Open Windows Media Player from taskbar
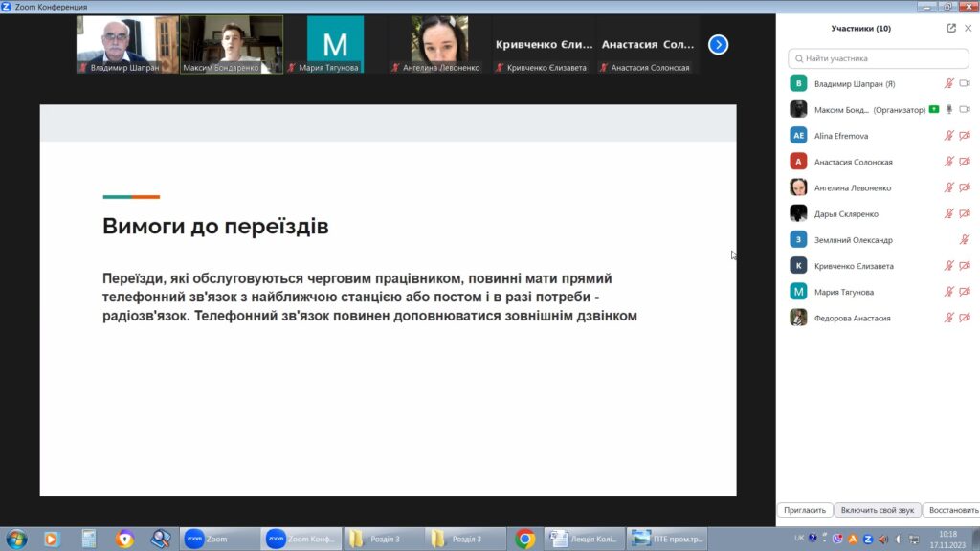The width and height of the screenshot is (980, 551). pyautogui.click(x=52, y=539)
